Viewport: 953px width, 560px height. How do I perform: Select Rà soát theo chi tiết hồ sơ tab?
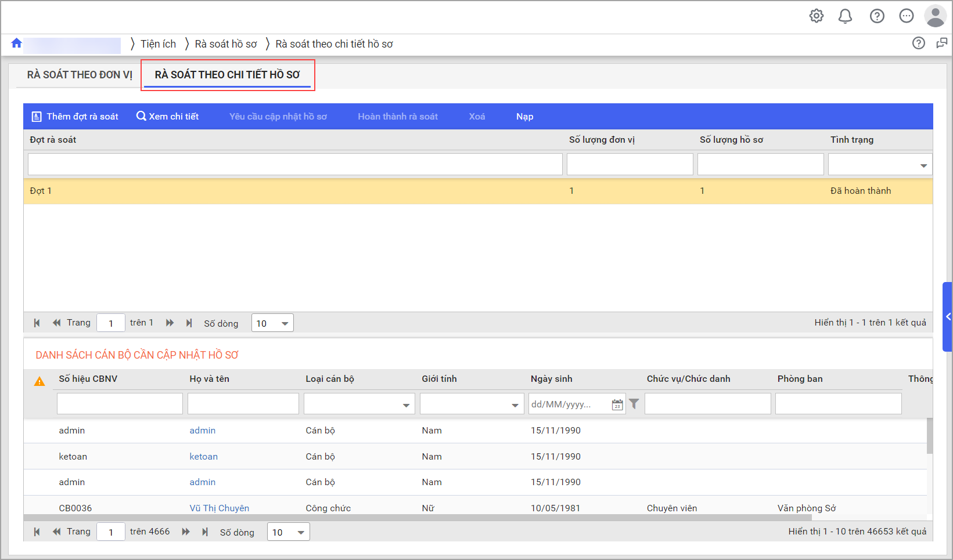click(227, 75)
